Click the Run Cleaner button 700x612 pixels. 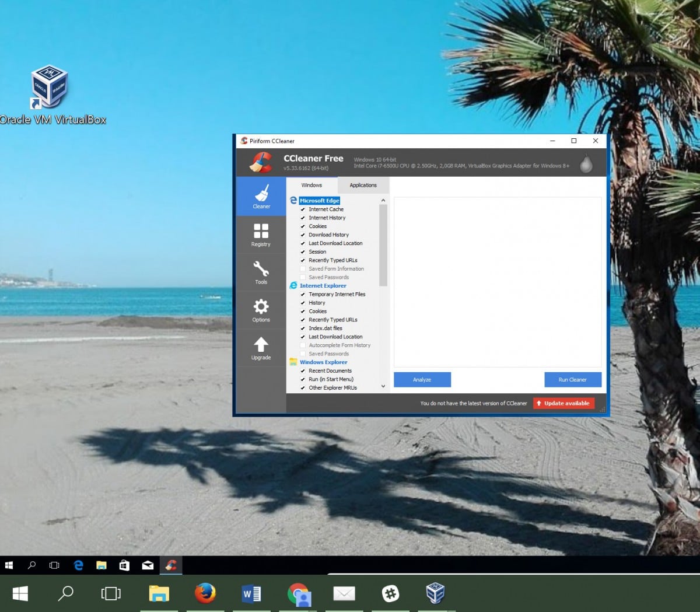click(572, 380)
